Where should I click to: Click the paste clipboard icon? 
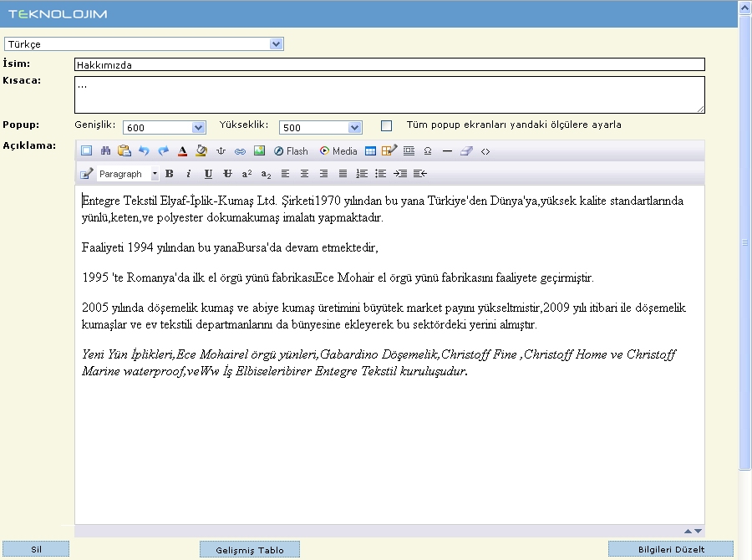coord(124,151)
